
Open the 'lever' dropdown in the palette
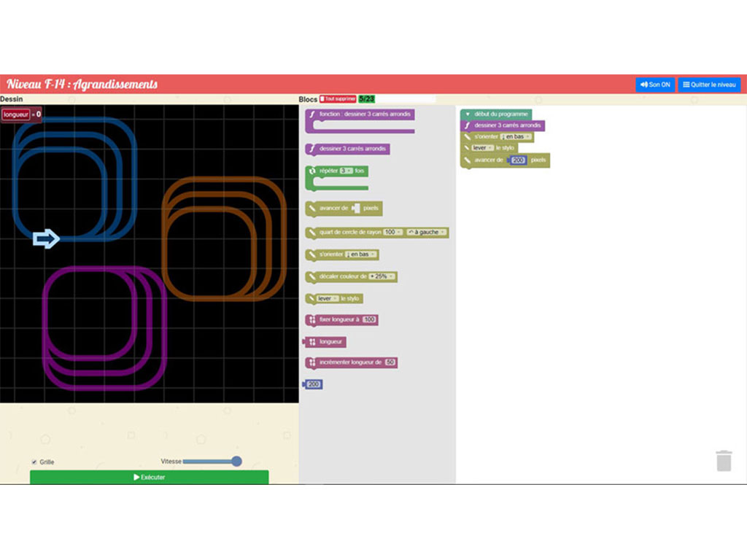tap(328, 299)
